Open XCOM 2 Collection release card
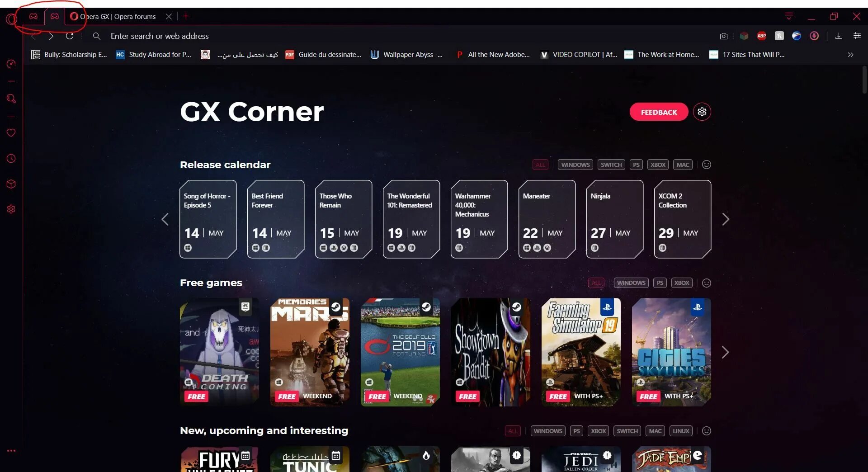Screen dimensions: 868x472 pos(683,219)
